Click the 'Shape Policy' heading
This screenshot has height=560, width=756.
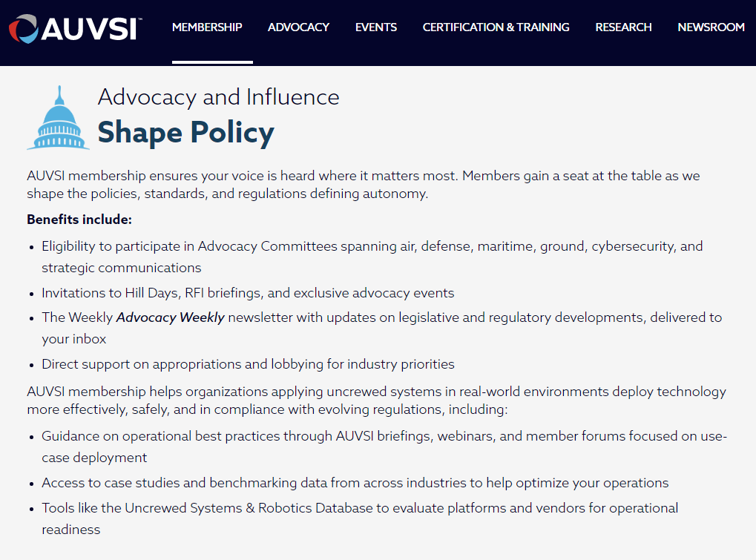coord(185,133)
